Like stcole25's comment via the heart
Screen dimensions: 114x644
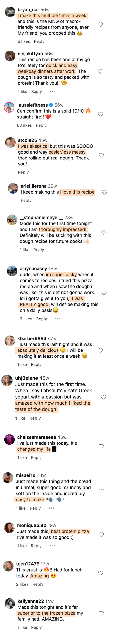click(x=101, y=155)
